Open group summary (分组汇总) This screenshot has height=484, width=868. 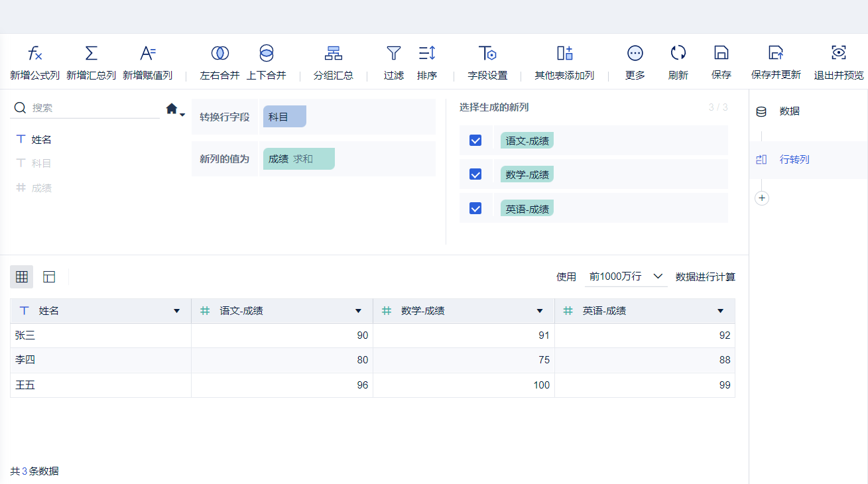[334, 63]
